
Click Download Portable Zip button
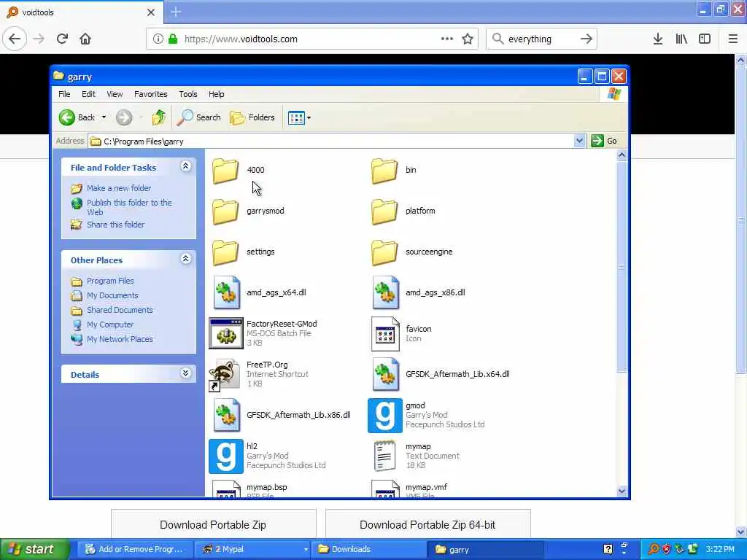(x=214, y=525)
